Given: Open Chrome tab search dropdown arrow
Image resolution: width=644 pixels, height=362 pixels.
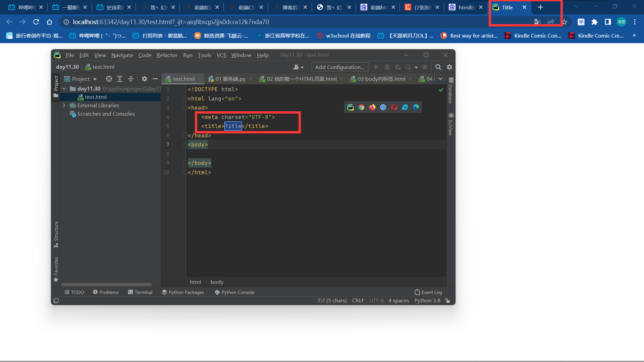Looking at the screenshot, I should [577, 7].
